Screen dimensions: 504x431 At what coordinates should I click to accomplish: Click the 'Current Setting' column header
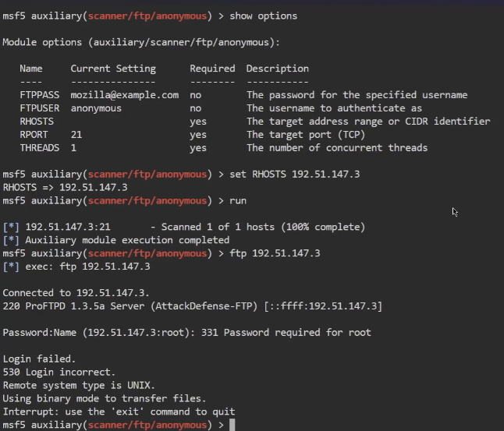[x=113, y=69]
